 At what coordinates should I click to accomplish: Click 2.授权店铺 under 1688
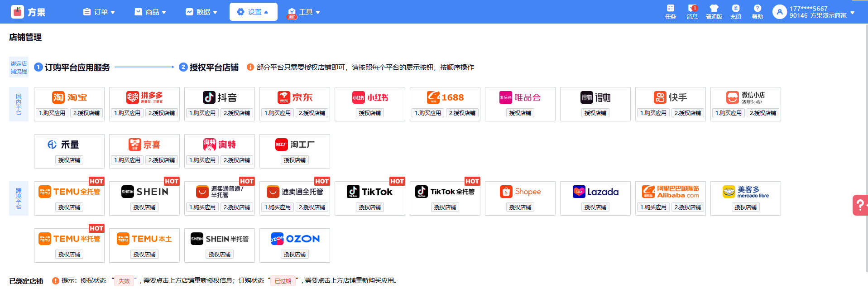[462, 113]
